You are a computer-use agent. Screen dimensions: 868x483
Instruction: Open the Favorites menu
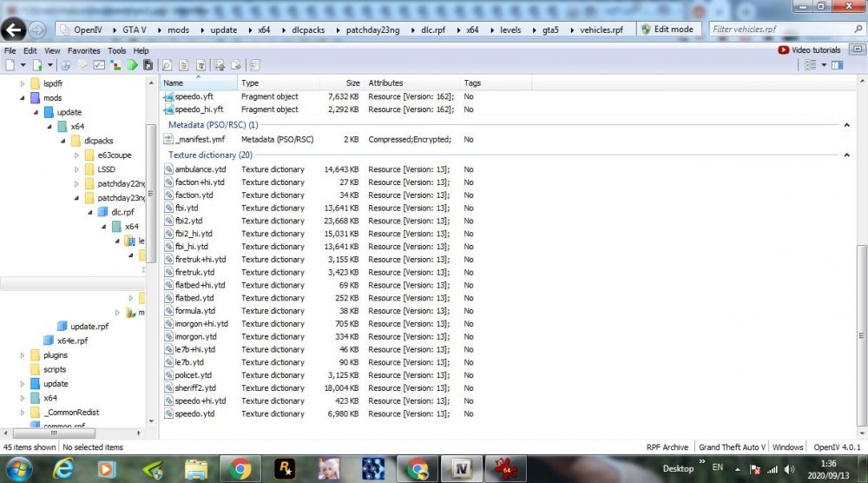point(83,50)
